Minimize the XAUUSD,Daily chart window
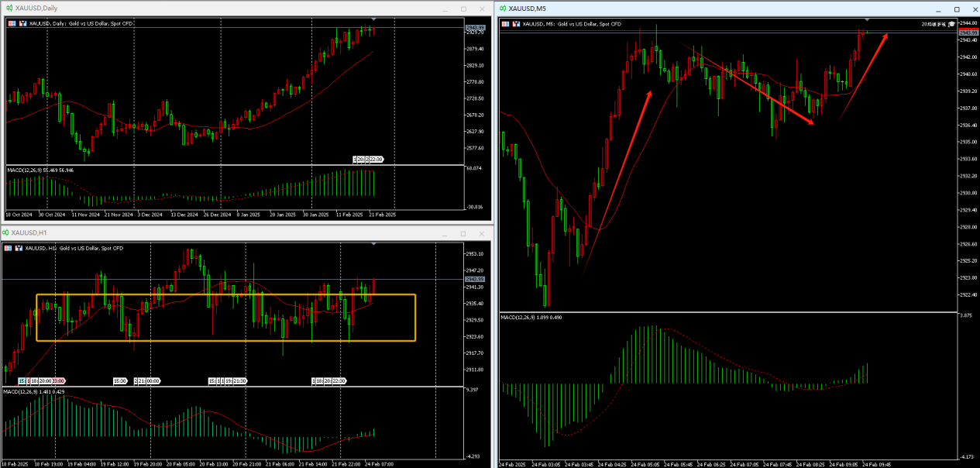Viewport: 980px width, 468px height. click(444, 9)
